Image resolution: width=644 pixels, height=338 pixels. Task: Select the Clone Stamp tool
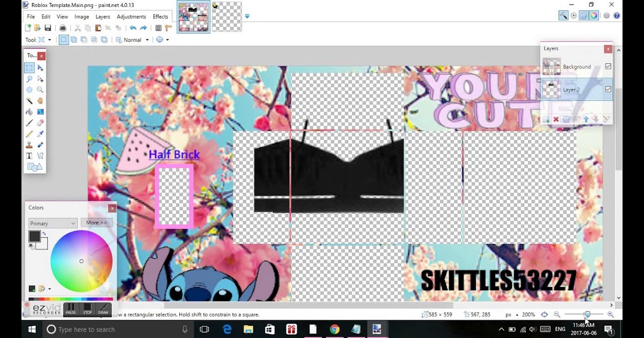[30, 145]
